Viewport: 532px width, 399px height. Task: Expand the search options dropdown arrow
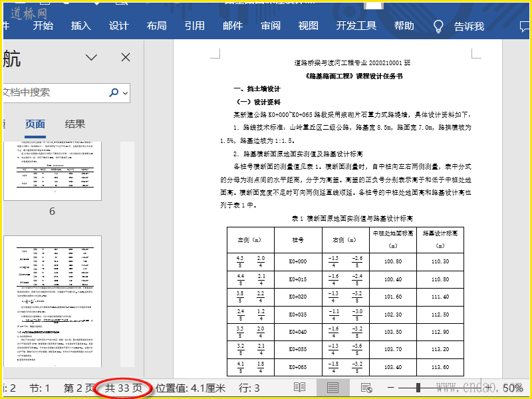[126, 92]
